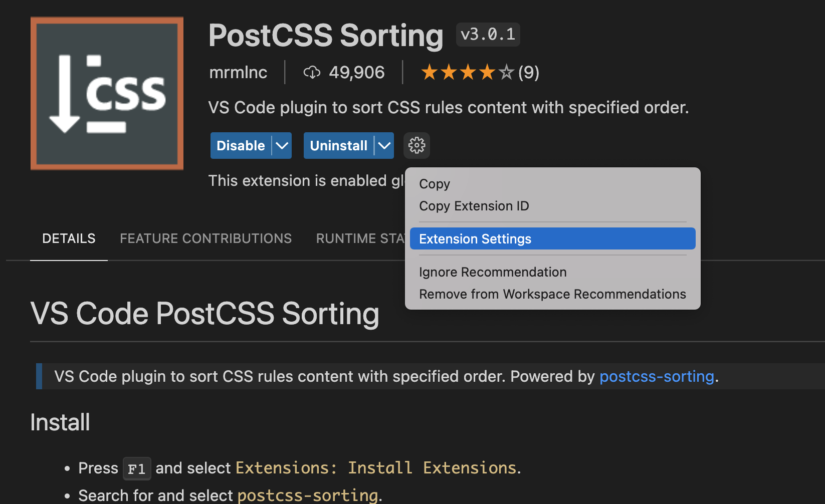Select Ignore Recommendation menu entry
Screen dimensions: 825x504
pos(492,272)
